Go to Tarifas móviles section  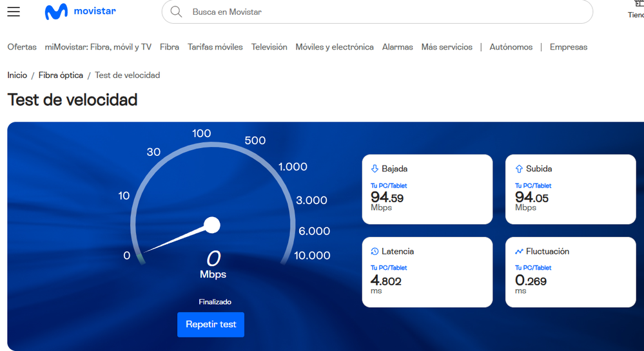click(x=215, y=47)
